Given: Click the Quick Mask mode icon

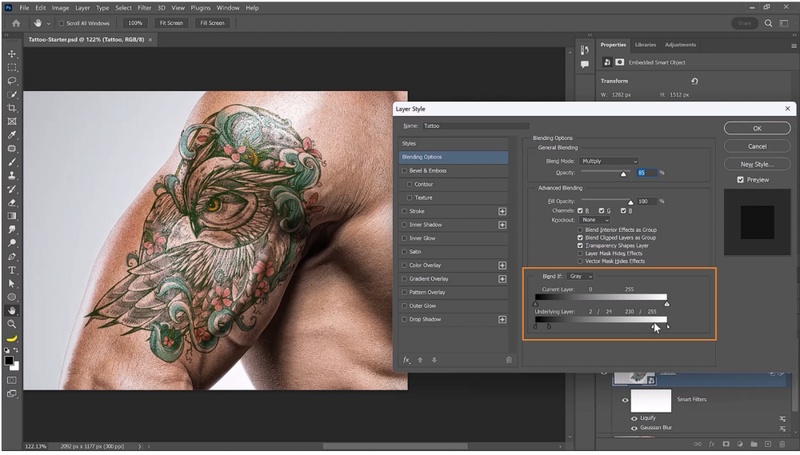Looking at the screenshot, I should [12, 380].
